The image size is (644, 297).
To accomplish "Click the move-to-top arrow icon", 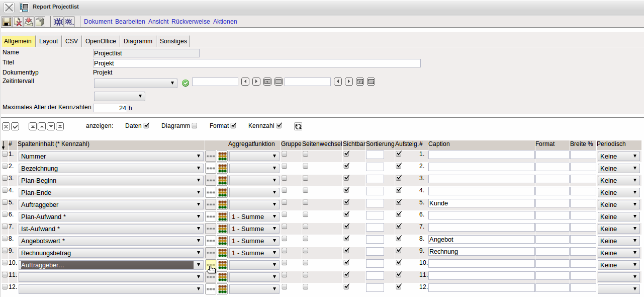I will coord(33,126).
